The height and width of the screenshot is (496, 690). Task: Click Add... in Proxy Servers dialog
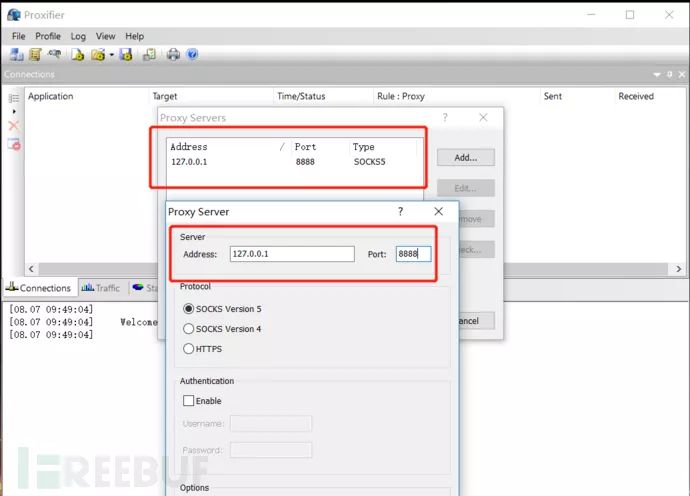point(466,158)
